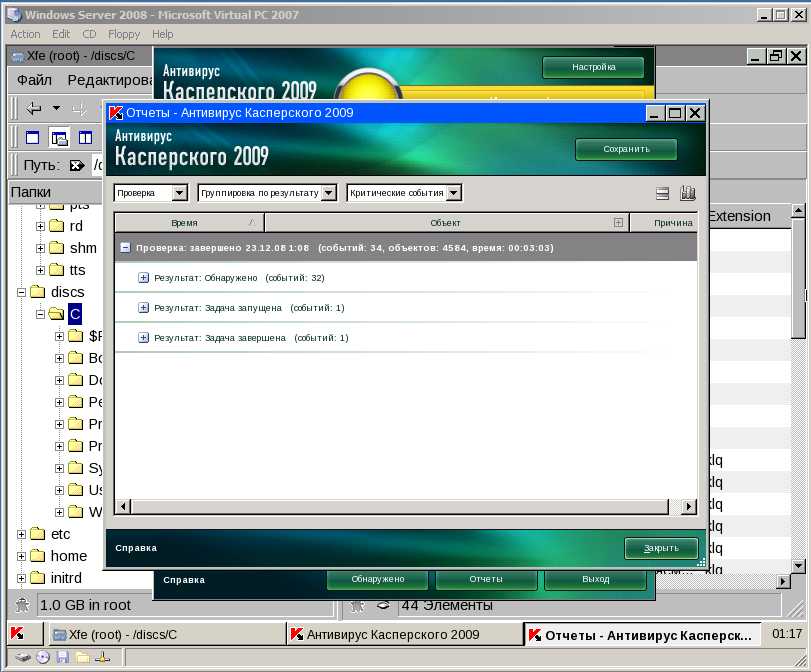
Task: Click the home folder icon in tree
Action: [x=37, y=556]
